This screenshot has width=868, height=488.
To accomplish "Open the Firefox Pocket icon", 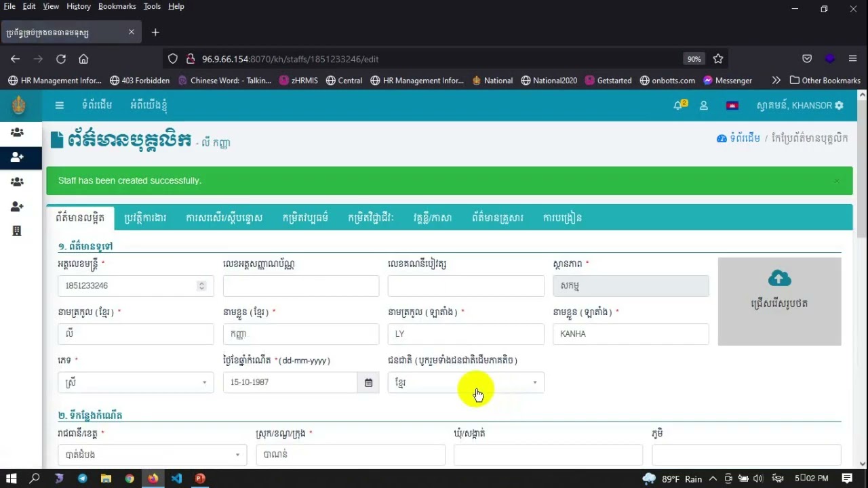I will pos(807,59).
